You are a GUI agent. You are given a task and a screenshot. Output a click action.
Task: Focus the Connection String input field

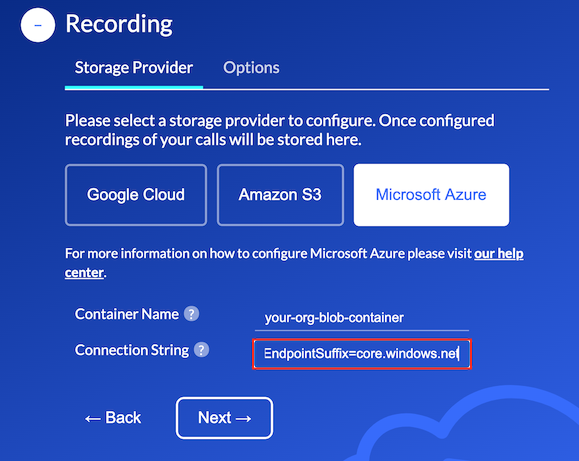point(362,354)
